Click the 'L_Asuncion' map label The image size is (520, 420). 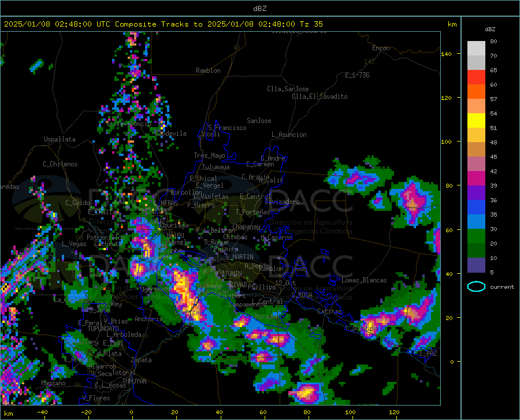289,135
